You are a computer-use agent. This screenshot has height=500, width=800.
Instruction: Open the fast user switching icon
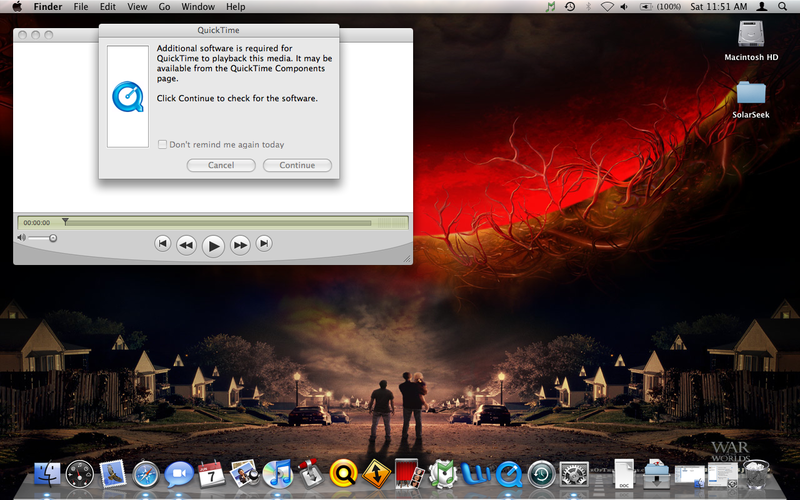pos(762,7)
